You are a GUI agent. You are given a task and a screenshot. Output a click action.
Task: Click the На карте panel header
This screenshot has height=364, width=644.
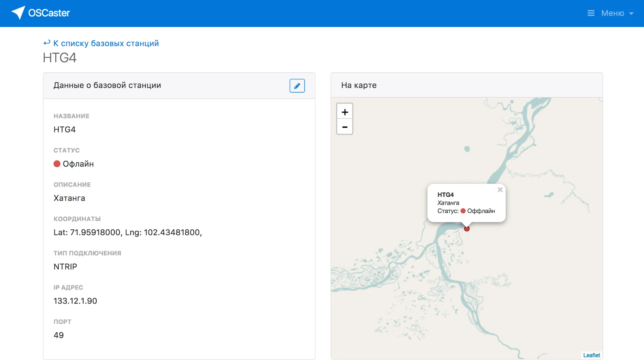click(359, 85)
